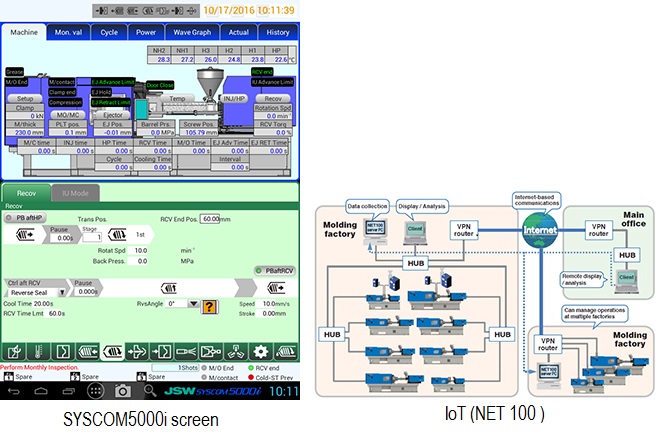
Task: Click the Cold-ST Prev red indicator
Action: 251,377
